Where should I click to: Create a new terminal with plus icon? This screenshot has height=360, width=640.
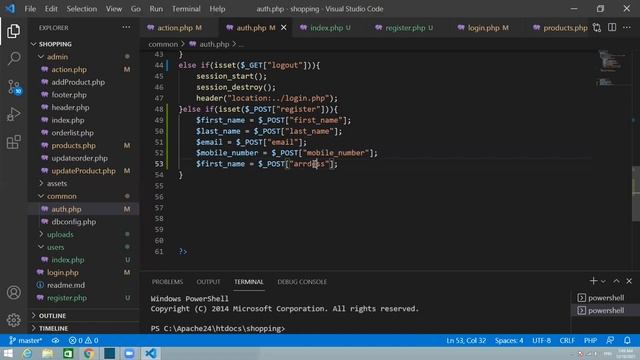click(593, 281)
